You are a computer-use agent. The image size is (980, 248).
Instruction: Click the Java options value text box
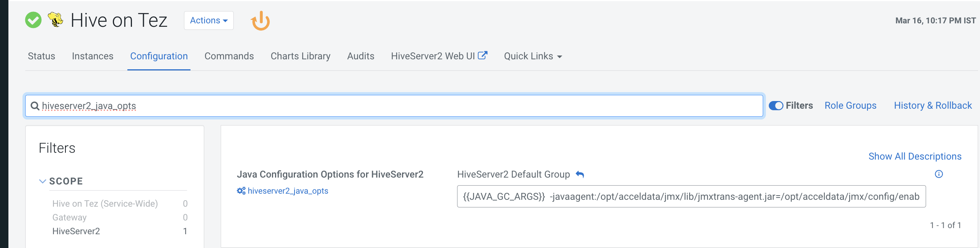coord(691,197)
